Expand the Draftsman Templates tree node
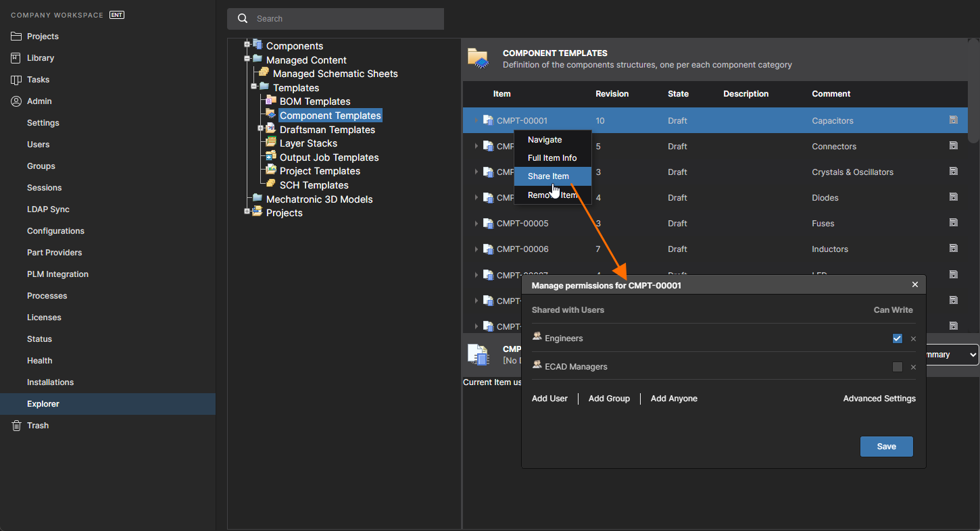The image size is (980, 531). 261,128
